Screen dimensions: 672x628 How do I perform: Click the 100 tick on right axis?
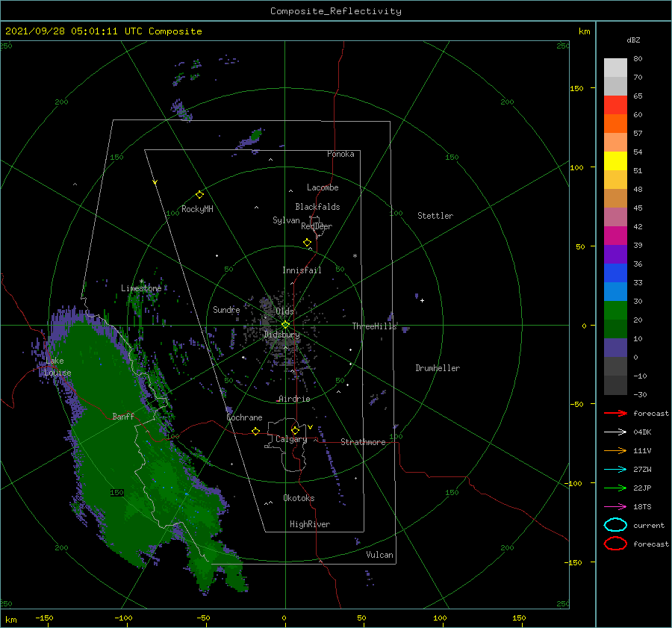point(576,167)
